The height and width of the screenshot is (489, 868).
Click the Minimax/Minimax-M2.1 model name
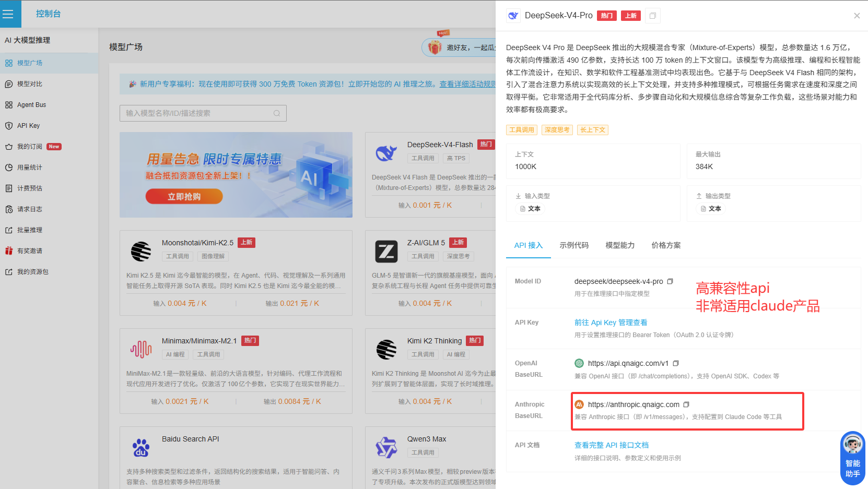point(200,341)
